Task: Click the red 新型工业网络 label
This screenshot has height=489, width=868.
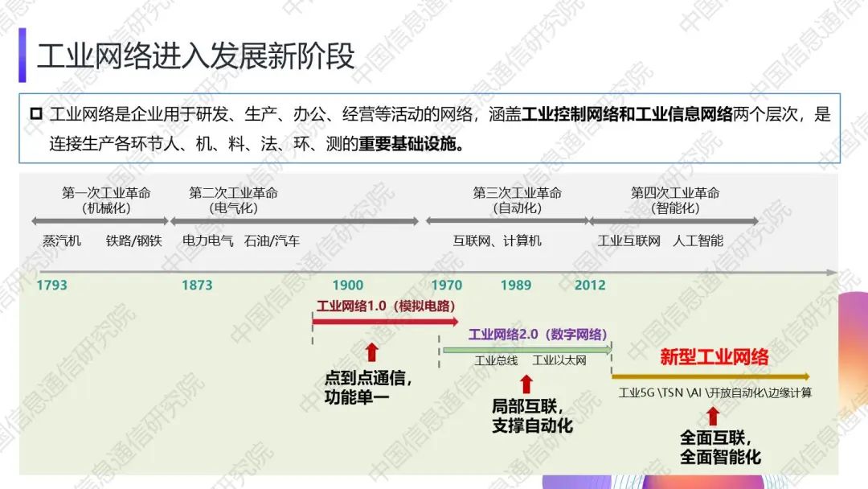Action: pyautogui.click(x=714, y=357)
